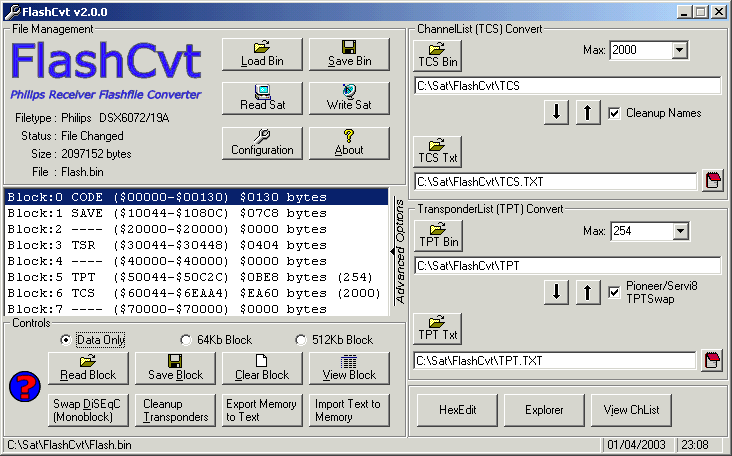732x456 pixels.
Task: Click the status bar time 23:08
Action: click(x=695, y=445)
